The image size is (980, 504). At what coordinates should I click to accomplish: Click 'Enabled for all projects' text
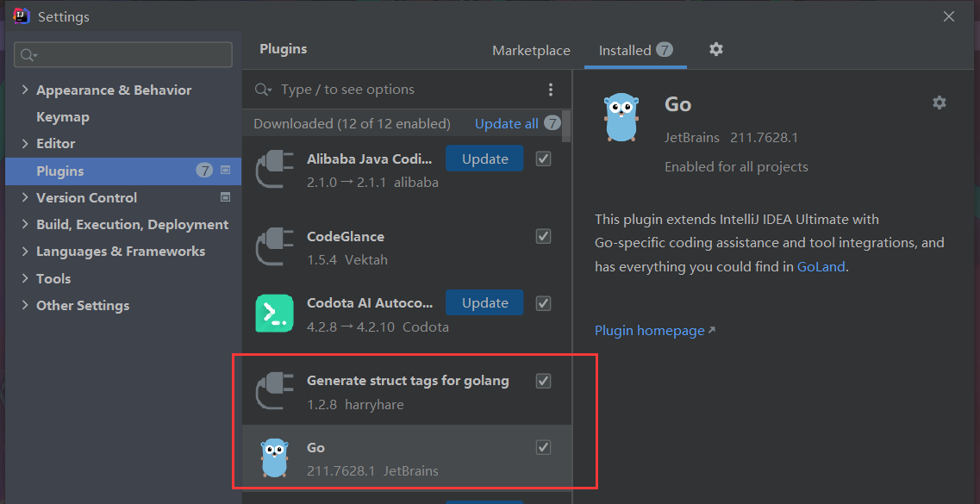736,167
